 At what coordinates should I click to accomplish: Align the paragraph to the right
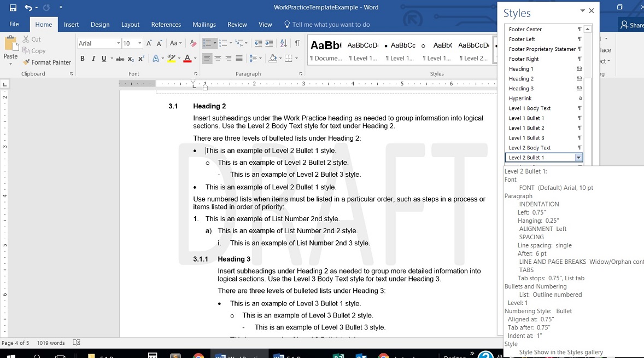pos(229,59)
